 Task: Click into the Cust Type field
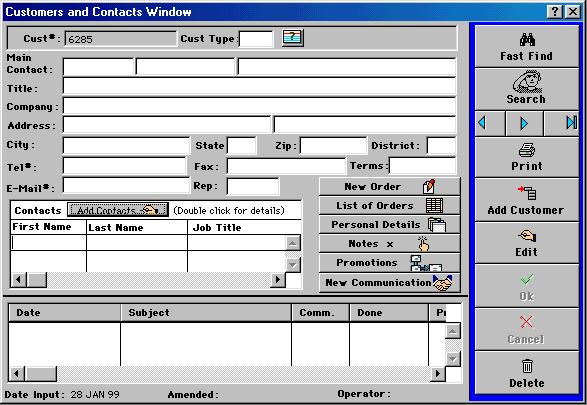[256, 39]
